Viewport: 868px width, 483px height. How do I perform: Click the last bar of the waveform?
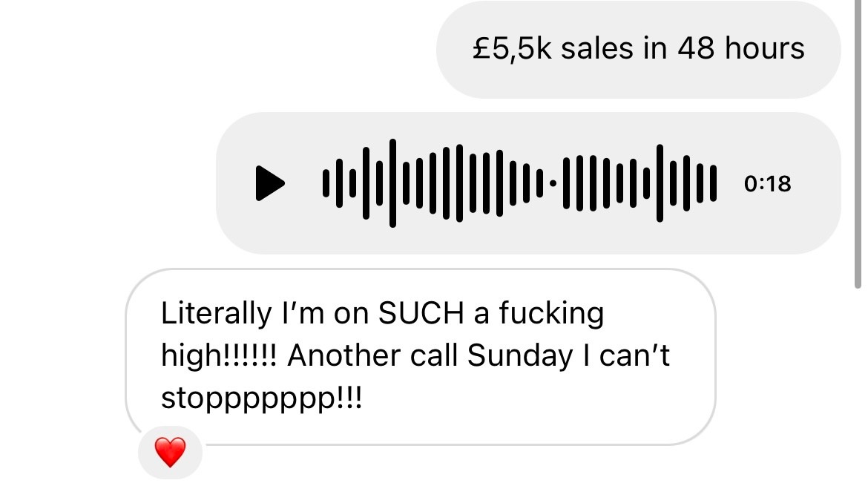[x=713, y=183]
